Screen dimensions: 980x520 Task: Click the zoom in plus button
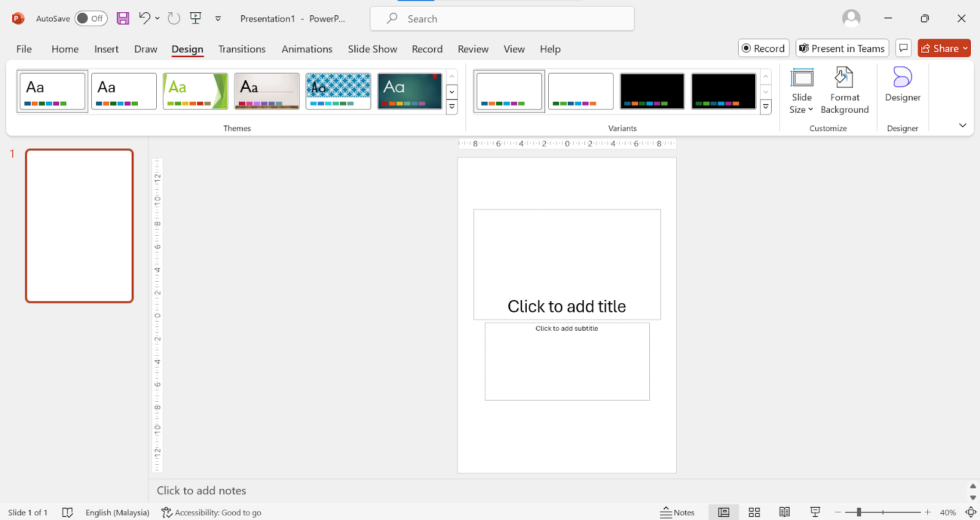pos(928,513)
